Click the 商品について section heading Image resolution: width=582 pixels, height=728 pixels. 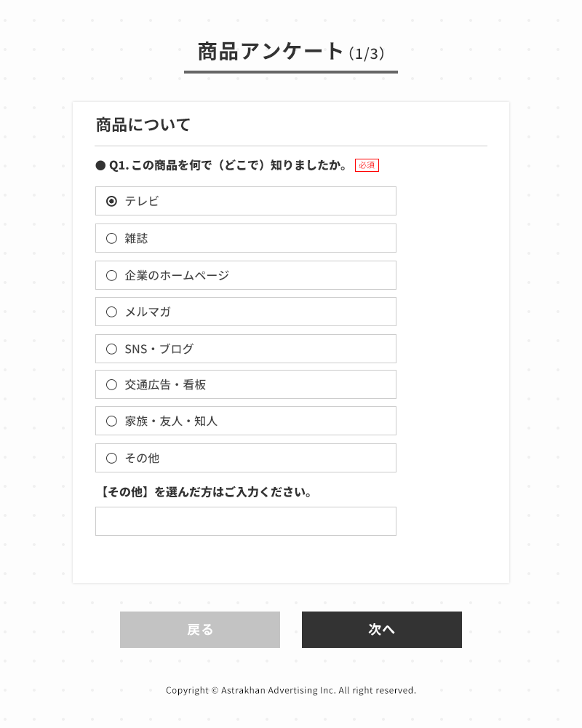(x=143, y=125)
